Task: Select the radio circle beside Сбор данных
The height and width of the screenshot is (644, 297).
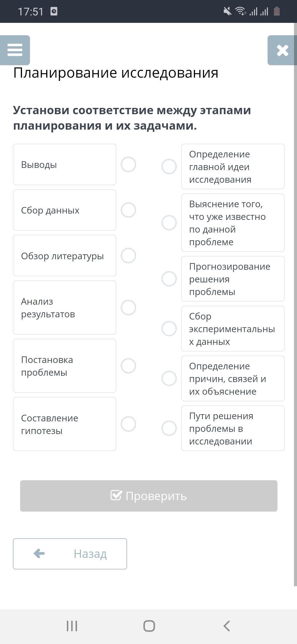Action: [x=128, y=210]
